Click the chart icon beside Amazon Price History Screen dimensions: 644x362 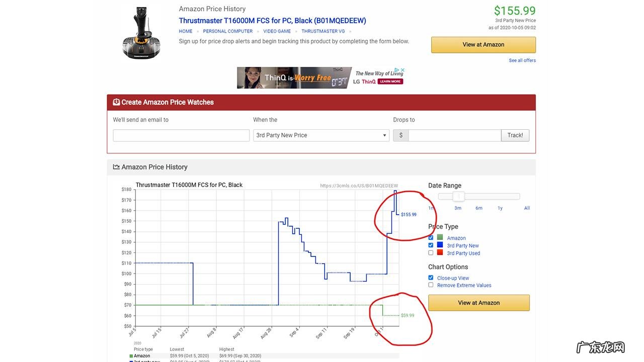pos(116,167)
